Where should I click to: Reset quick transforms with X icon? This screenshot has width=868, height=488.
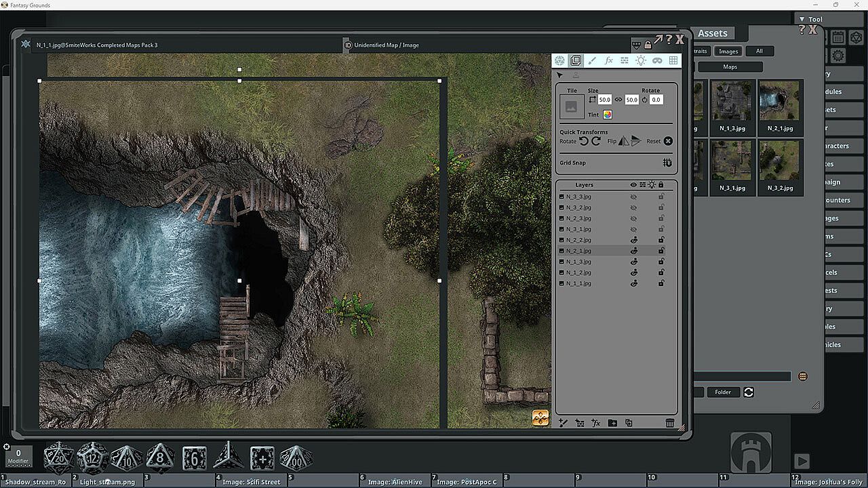pyautogui.click(x=668, y=141)
